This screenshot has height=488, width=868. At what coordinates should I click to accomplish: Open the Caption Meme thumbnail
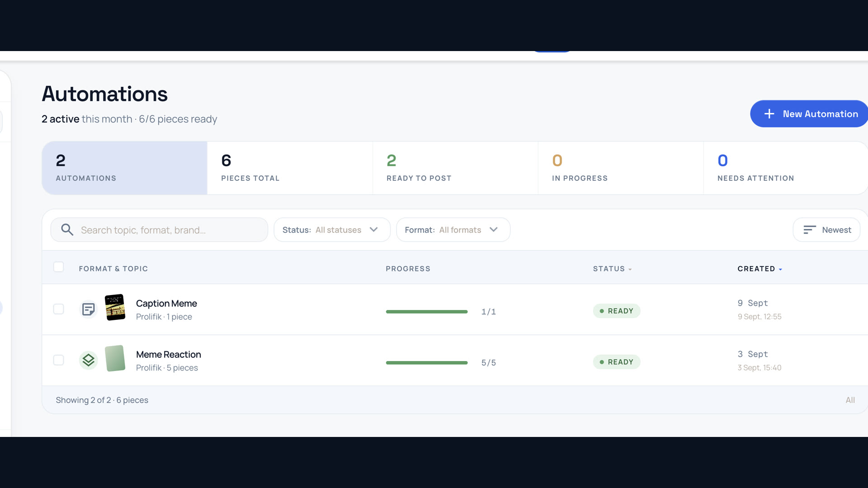point(115,307)
